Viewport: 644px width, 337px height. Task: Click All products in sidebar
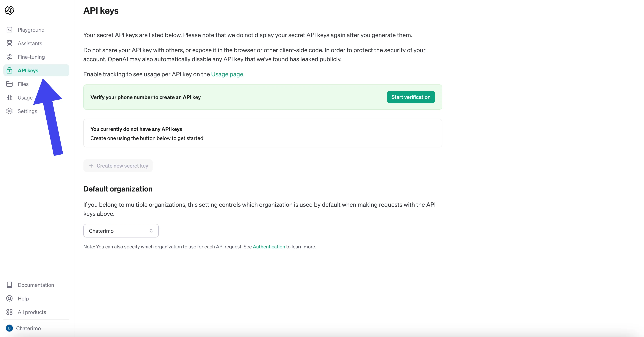click(31, 312)
